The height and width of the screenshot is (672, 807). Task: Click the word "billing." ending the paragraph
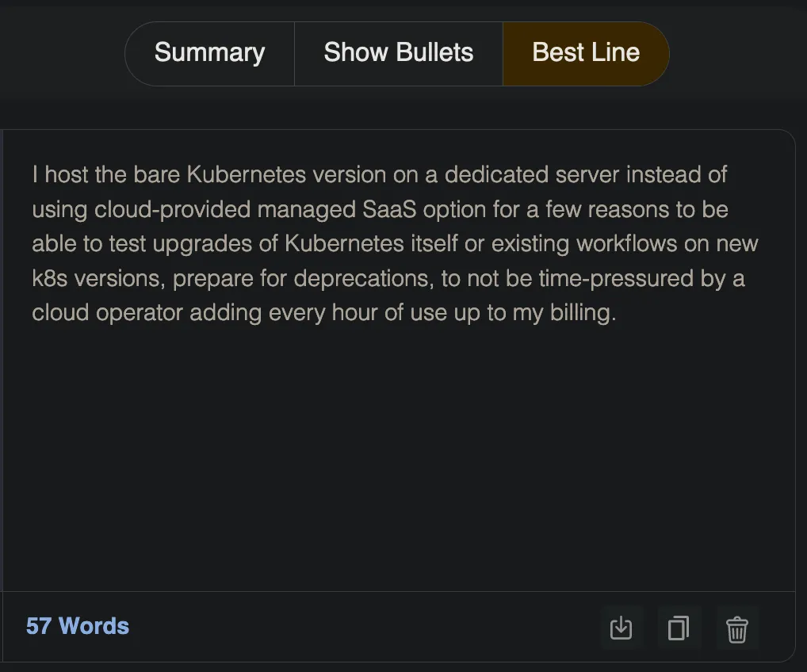(x=583, y=313)
